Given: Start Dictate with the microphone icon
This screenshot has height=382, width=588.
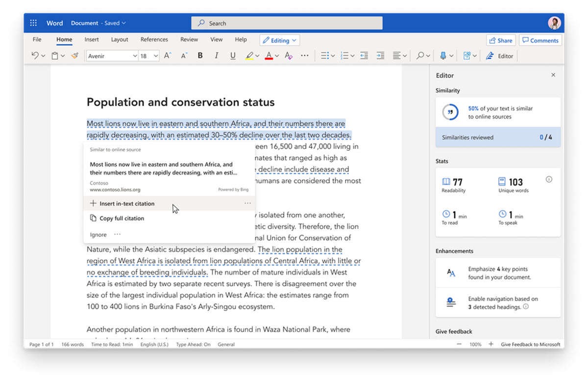Looking at the screenshot, I should [443, 55].
